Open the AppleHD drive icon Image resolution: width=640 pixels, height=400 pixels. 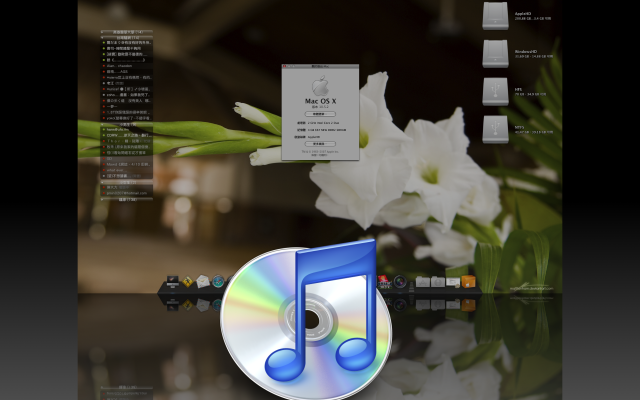495,16
